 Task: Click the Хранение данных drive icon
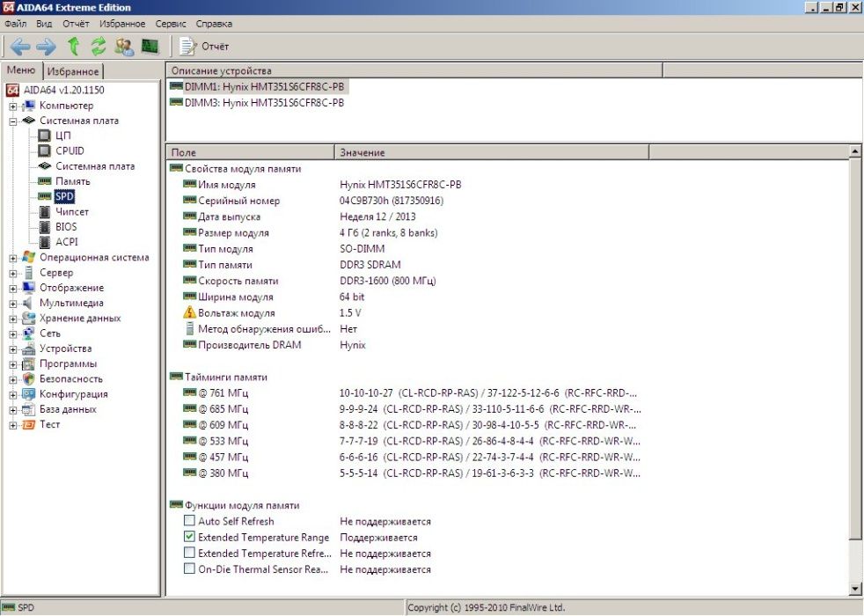pyautogui.click(x=29, y=319)
